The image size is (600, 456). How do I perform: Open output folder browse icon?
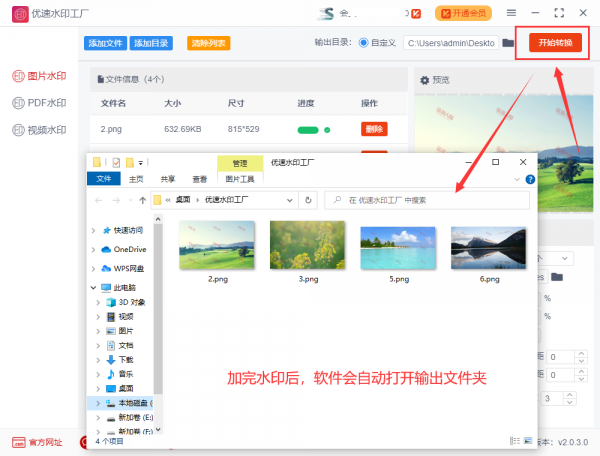[x=508, y=42]
